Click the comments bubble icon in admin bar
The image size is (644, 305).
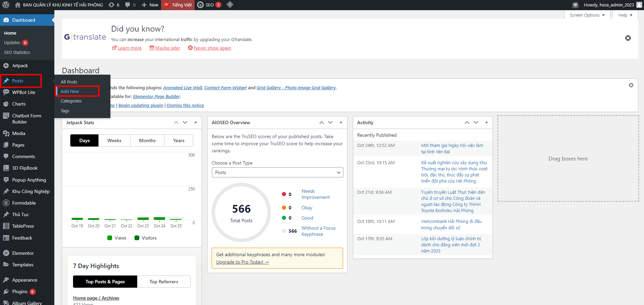[128, 5]
